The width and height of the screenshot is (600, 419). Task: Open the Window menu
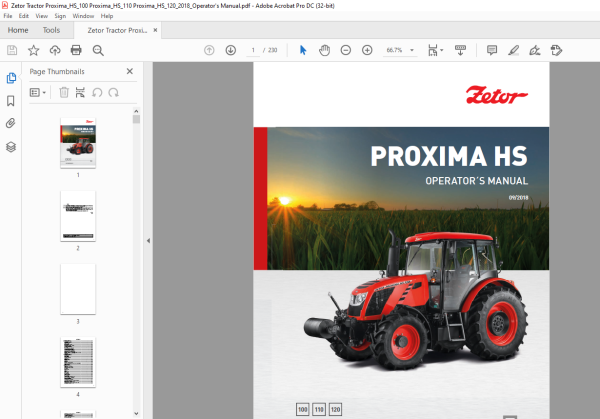click(x=83, y=16)
